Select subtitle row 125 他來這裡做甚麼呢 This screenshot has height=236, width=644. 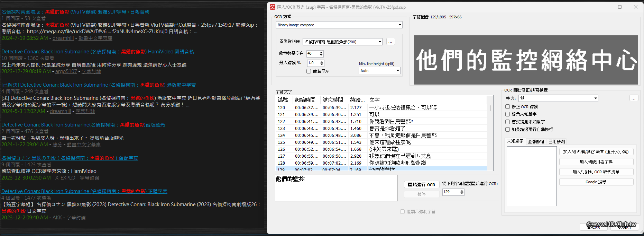pyautogui.click(x=381, y=142)
